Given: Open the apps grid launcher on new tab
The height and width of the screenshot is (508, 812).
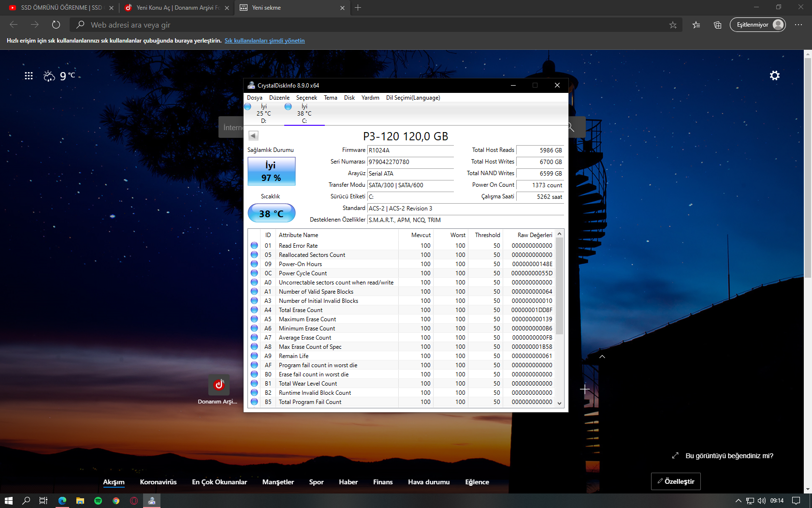Looking at the screenshot, I should [29, 75].
